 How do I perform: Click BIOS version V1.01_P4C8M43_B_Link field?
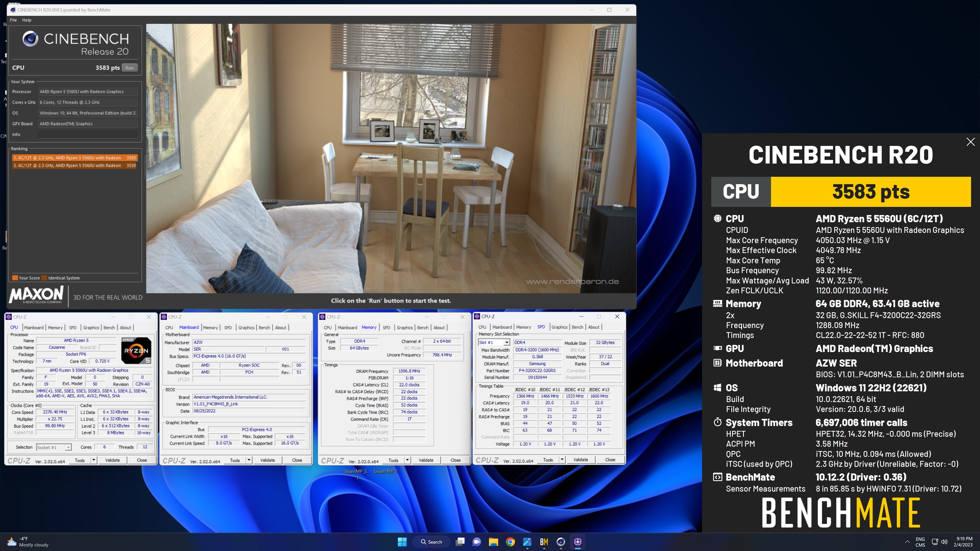coord(249,404)
